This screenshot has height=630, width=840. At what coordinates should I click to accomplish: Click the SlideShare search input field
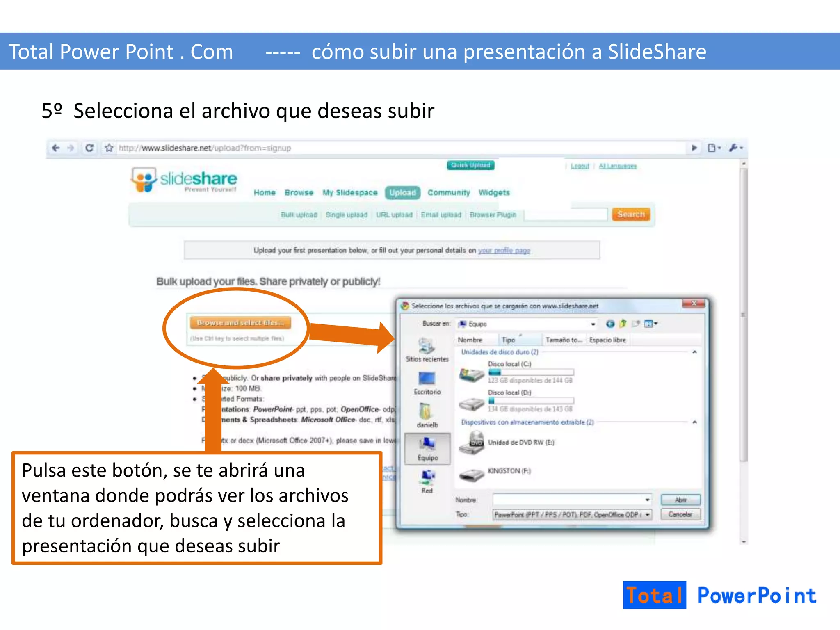tap(566, 215)
